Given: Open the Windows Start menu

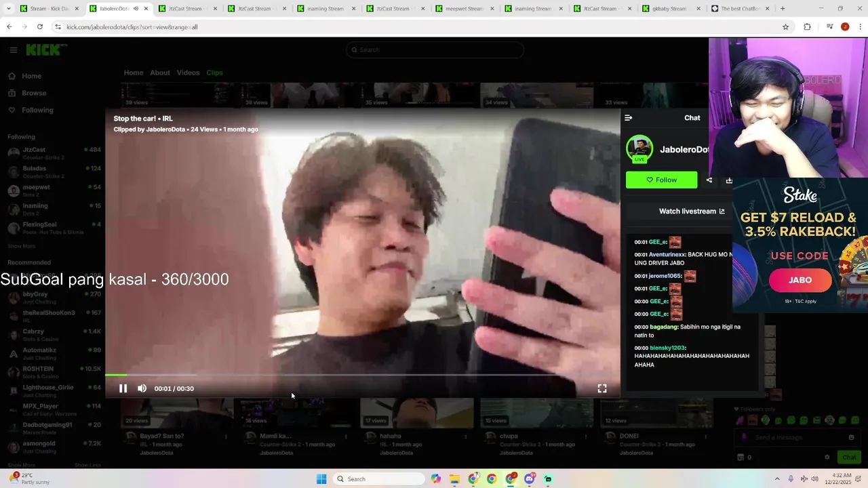Looking at the screenshot, I should pyautogui.click(x=322, y=479).
